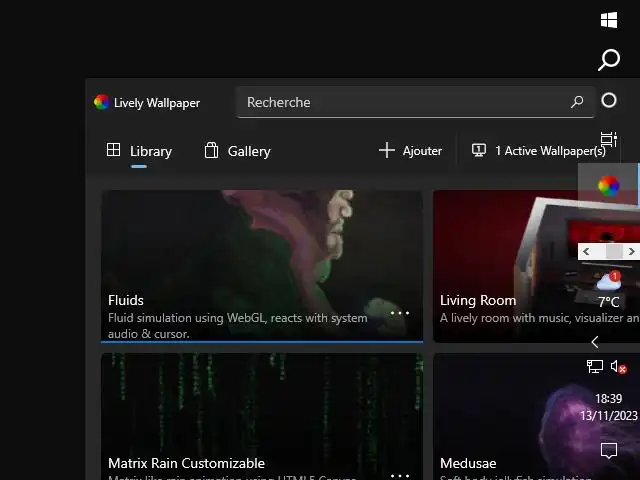This screenshot has width=640, height=480.
Task: Click the Lively Wallpaper app logo
Action: [101, 102]
